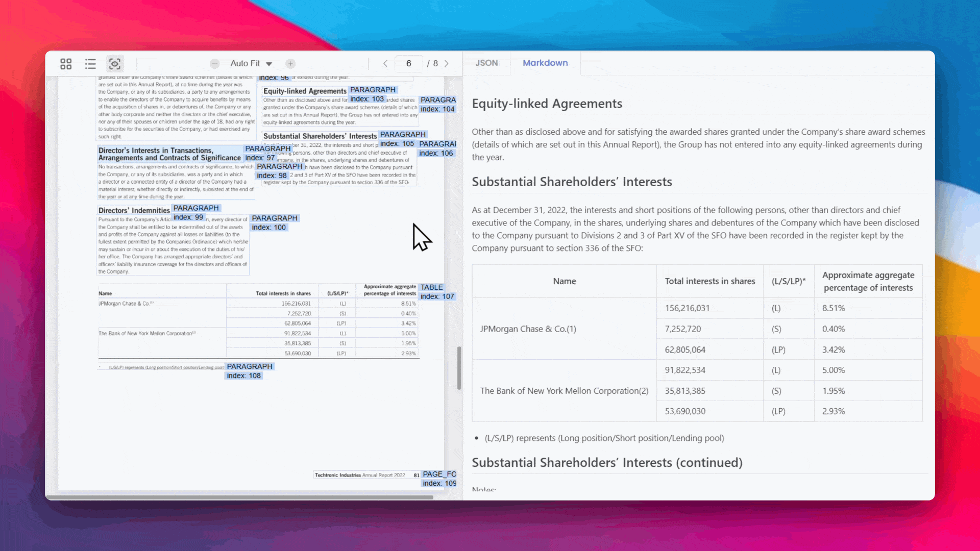The height and width of the screenshot is (551, 980).
Task: Switch to Markdown tab
Action: 545,63
